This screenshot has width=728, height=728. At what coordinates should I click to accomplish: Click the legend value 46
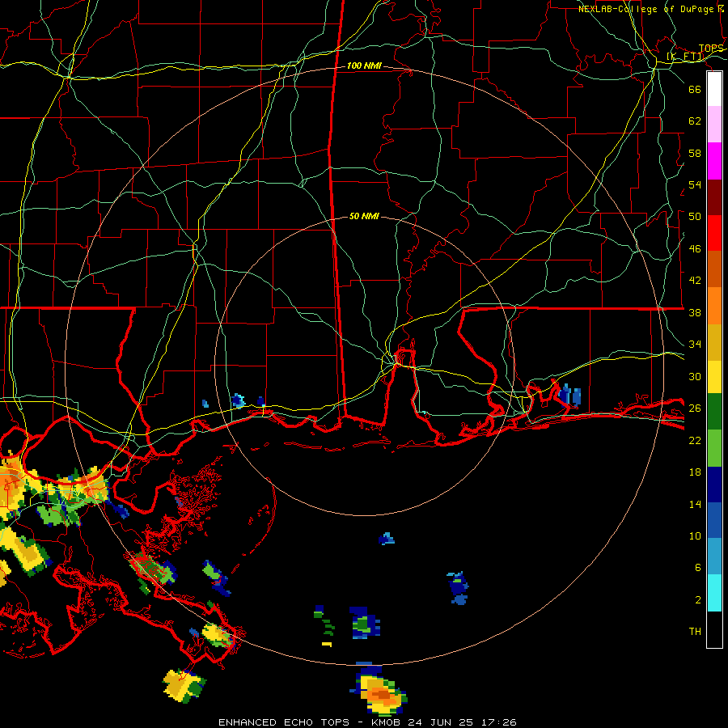click(x=695, y=248)
